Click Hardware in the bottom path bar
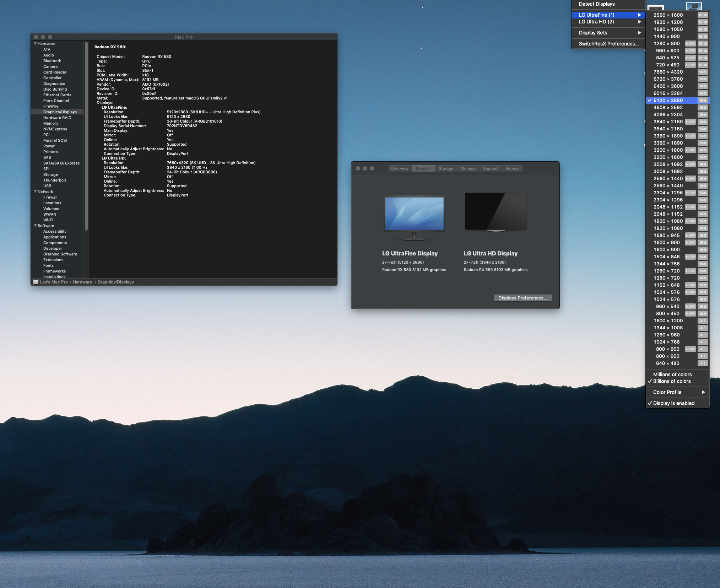Image resolution: width=720 pixels, height=588 pixels. point(82,282)
